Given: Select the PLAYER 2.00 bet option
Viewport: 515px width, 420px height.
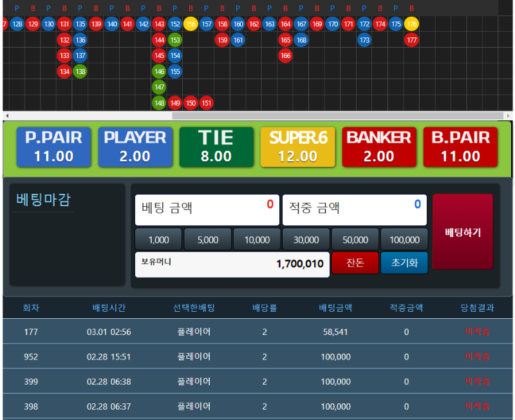Looking at the screenshot, I should 135,147.
